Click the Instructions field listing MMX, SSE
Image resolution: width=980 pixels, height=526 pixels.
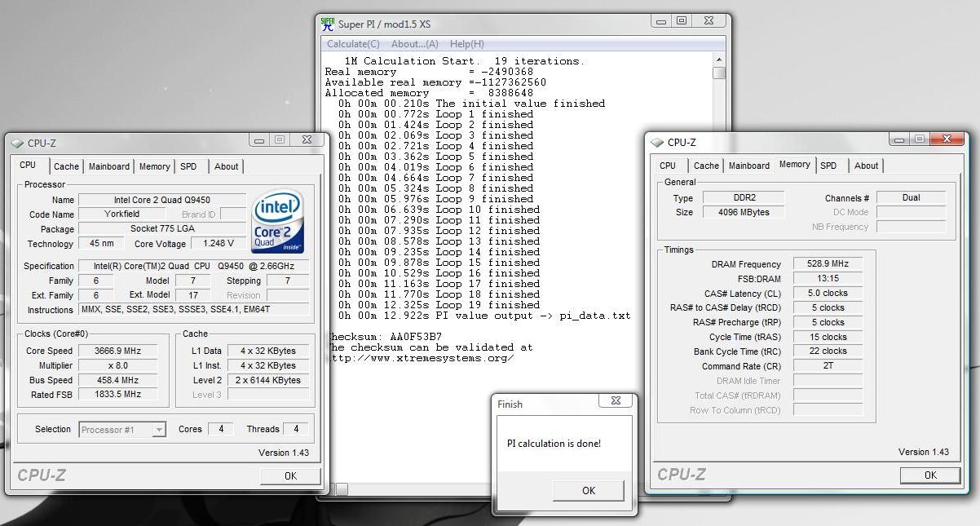[x=193, y=310]
